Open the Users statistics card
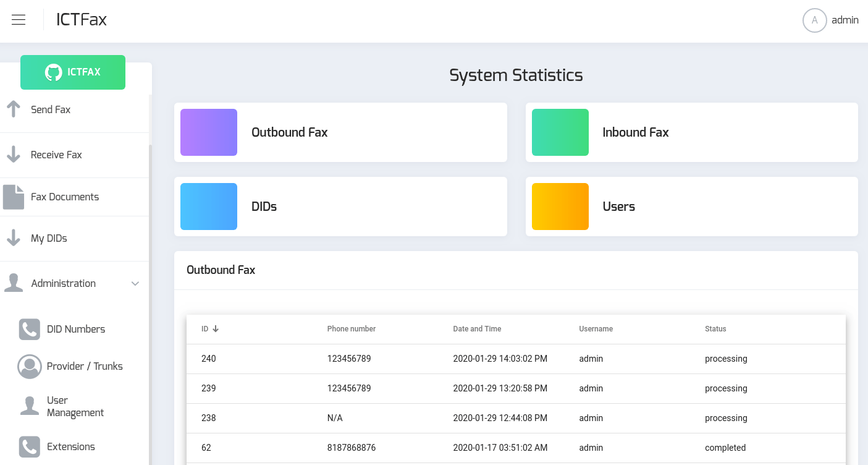The width and height of the screenshot is (868, 465). coord(692,207)
